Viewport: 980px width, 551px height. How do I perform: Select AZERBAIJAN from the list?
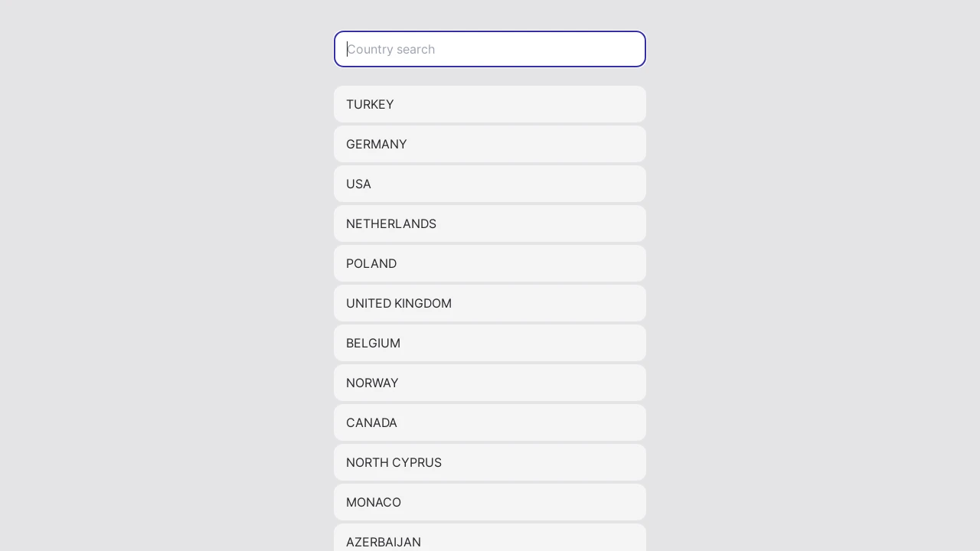[490, 537]
